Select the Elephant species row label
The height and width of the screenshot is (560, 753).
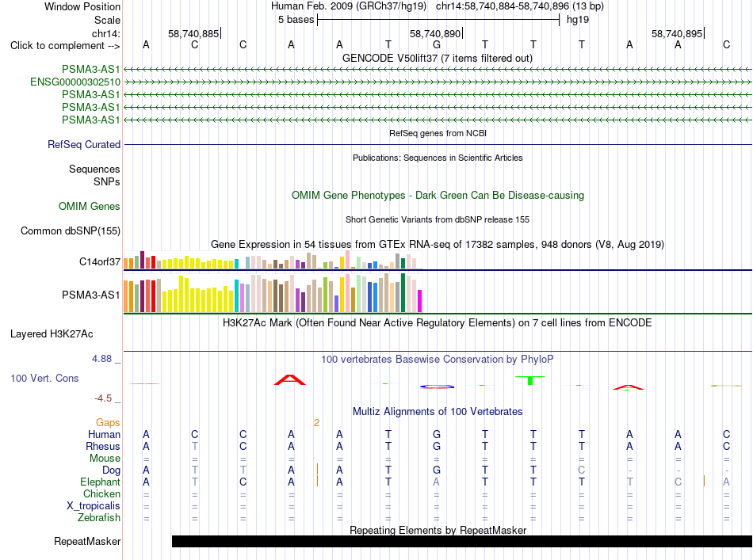point(101,482)
